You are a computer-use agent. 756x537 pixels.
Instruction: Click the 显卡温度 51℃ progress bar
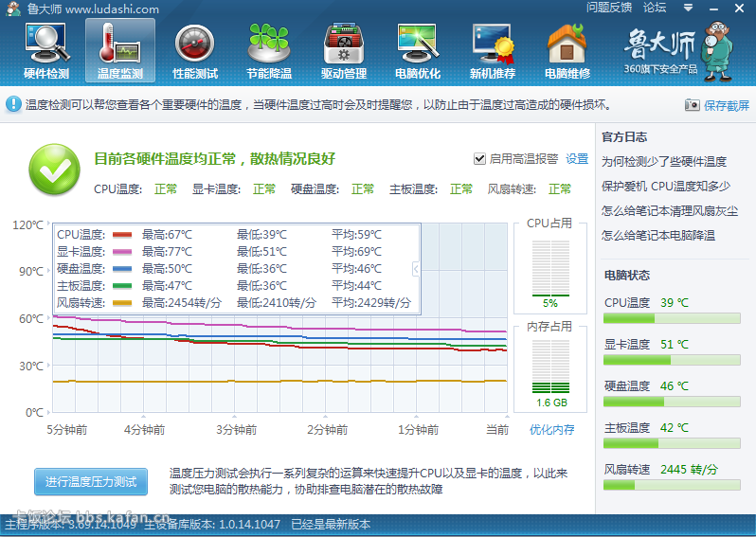(x=672, y=360)
